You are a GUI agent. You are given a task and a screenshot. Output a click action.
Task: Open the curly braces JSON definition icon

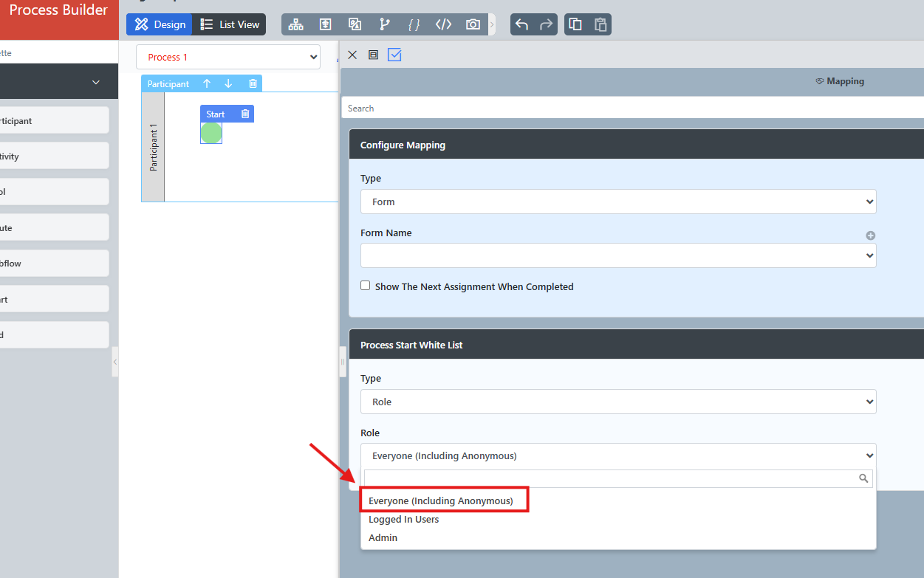414,24
